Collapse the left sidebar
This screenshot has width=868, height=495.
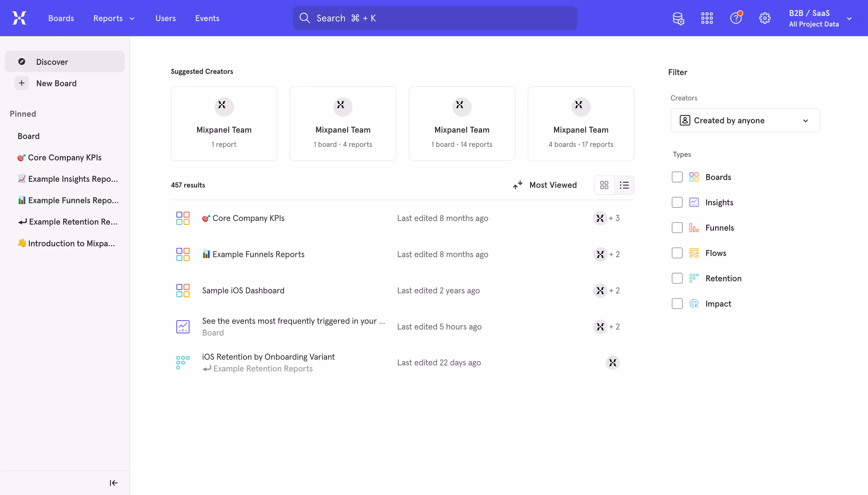114,483
